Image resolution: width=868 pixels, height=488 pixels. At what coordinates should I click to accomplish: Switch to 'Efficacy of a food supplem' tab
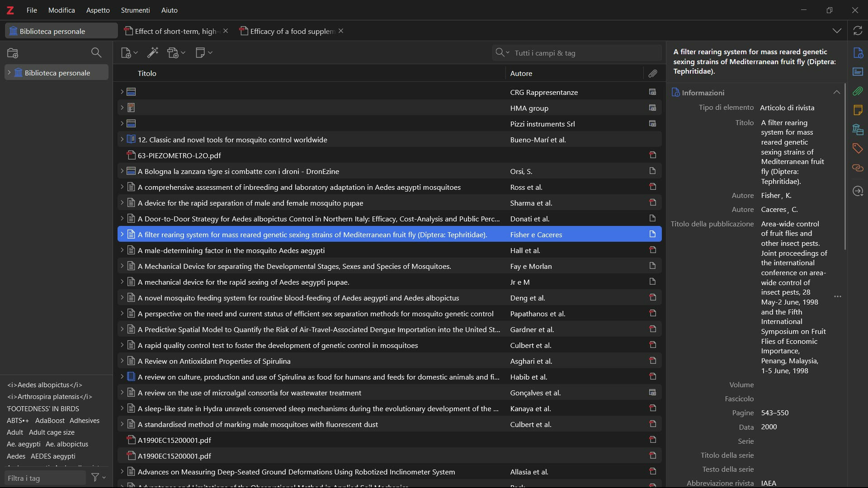(x=292, y=31)
